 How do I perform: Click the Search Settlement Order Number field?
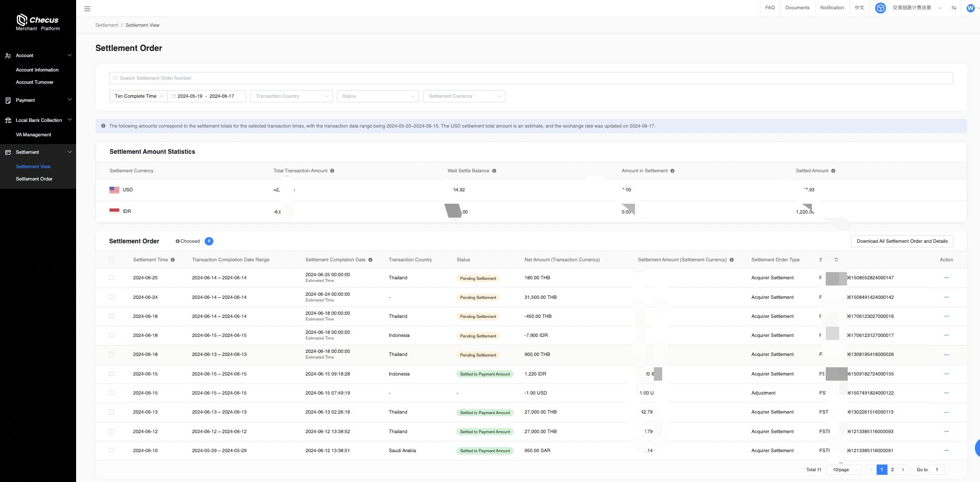point(531,78)
